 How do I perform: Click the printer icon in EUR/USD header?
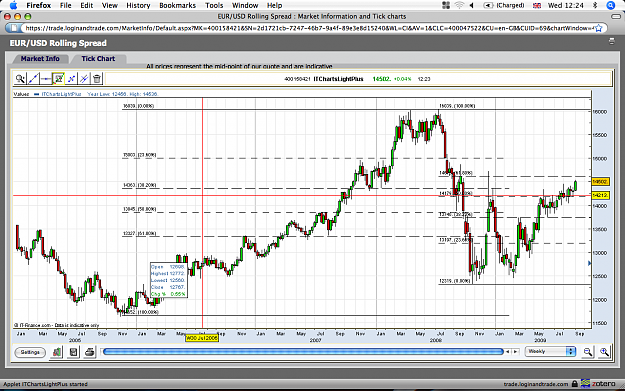(x=611, y=41)
